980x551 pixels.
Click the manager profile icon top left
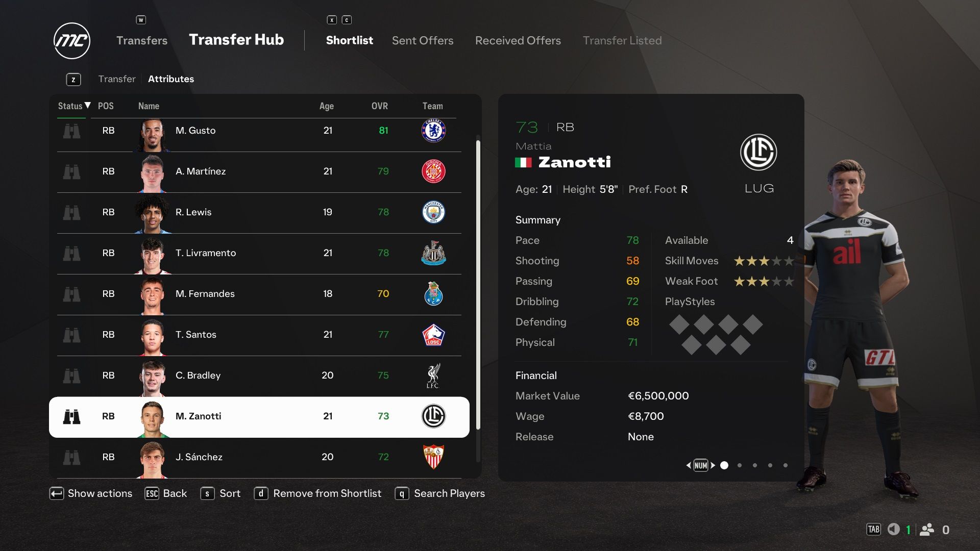point(72,39)
